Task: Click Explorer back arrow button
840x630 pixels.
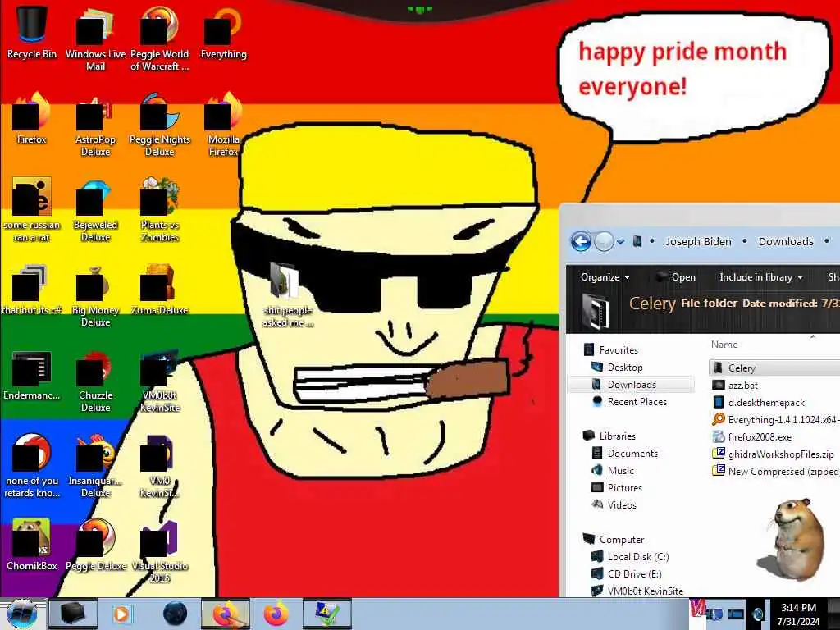Action: [582, 242]
